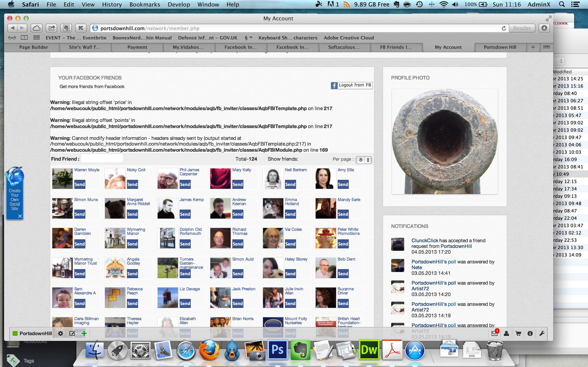Open Dreamweaver from the dock
The height and width of the screenshot is (367, 588).
(369, 350)
